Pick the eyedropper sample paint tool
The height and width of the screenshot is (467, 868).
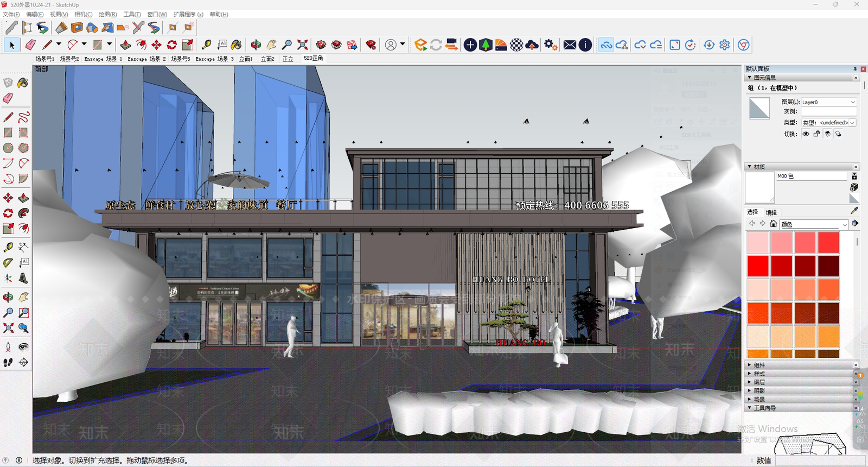(854, 211)
